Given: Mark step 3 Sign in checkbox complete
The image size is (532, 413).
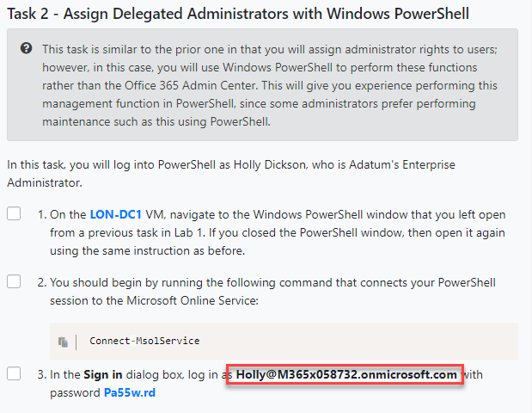Looking at the screenshot, I should [14, 374].
